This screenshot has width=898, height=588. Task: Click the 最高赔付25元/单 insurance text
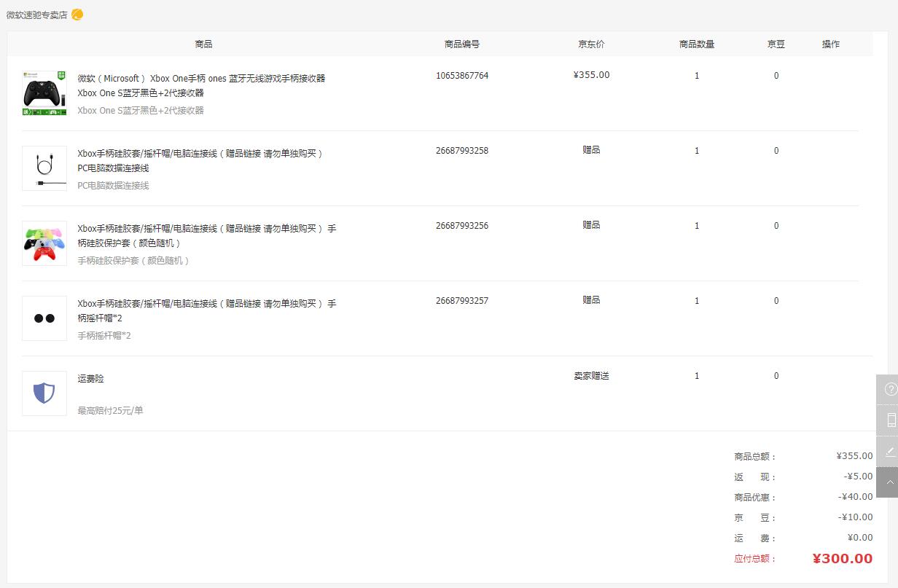110,410
